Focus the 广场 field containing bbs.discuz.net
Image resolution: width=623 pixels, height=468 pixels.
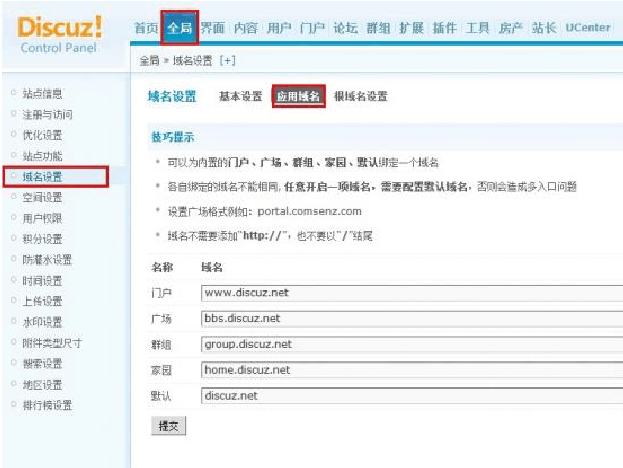tap(410, 319)
